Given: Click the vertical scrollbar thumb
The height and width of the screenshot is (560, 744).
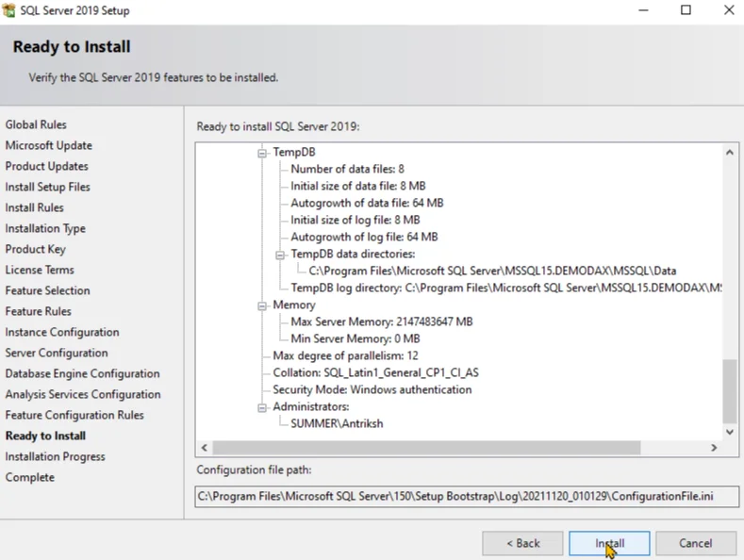Looking at the screenshot, I should point(730,391).
